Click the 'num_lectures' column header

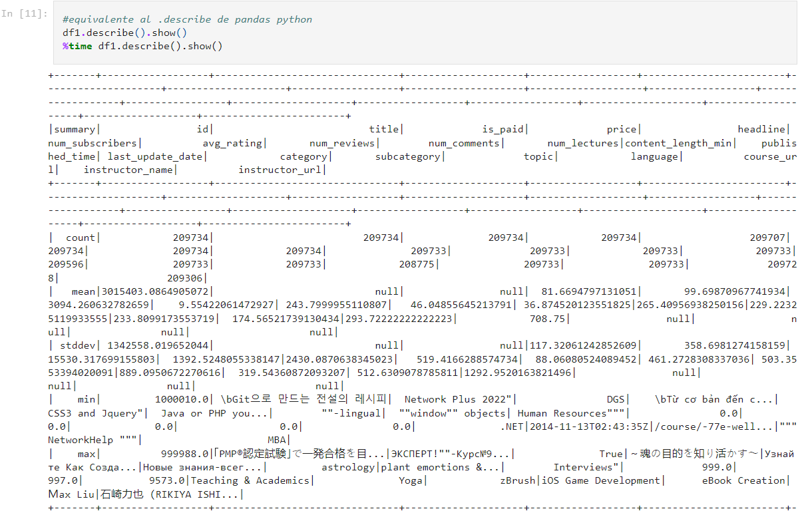pos(584,143)
